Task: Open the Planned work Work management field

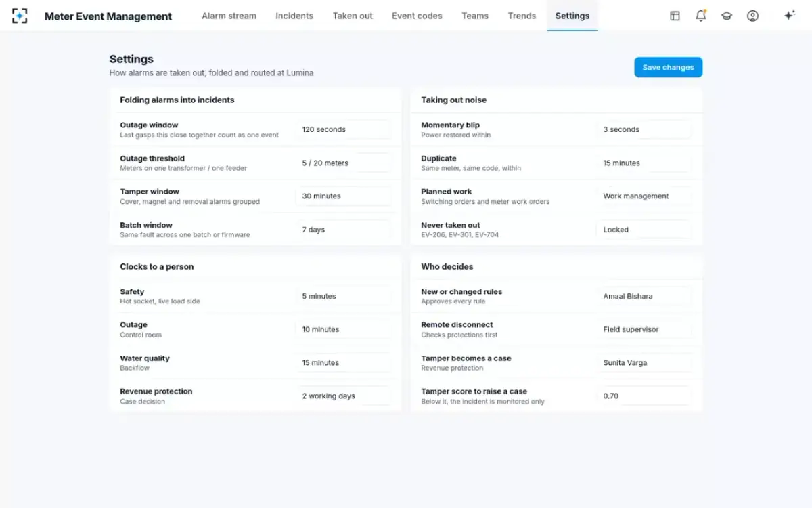Action: coord(644,196)
